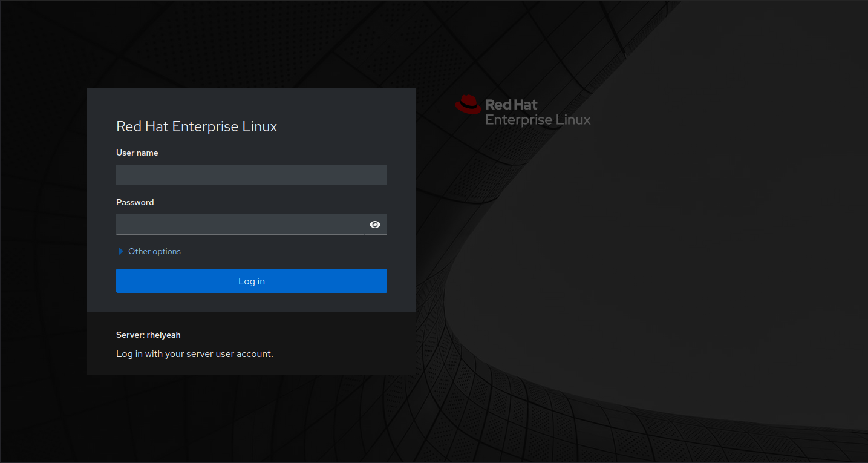Show password with the eye icon
The image size is (868, 463).
pyautogui.click(x=375, y=225)
